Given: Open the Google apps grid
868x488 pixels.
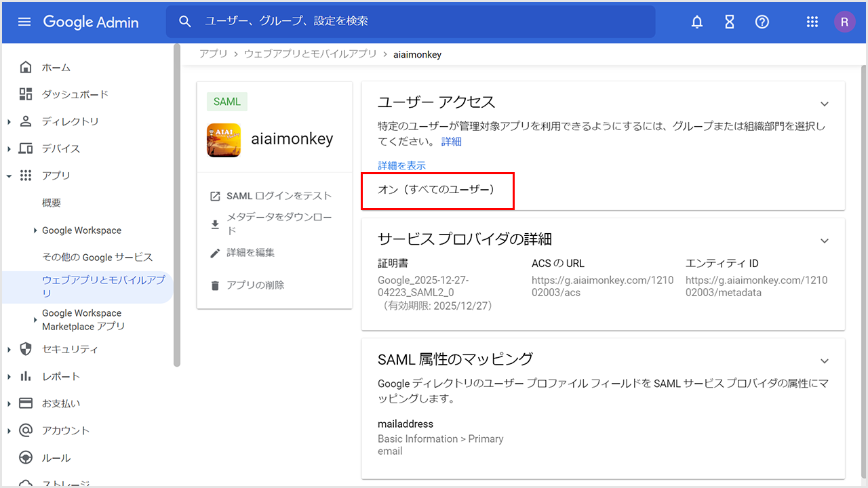Looking at the screenshot, I should (812, 22).
